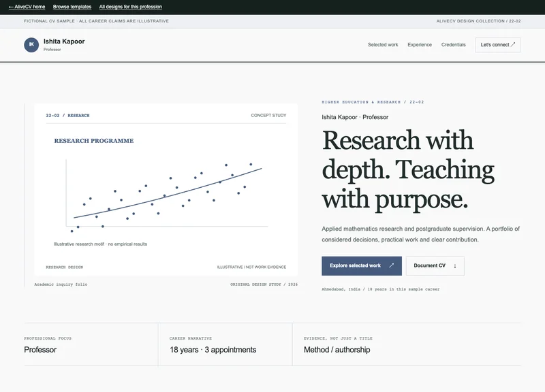Jump to Credentials section
545x392 pixels.
point(453,45)
